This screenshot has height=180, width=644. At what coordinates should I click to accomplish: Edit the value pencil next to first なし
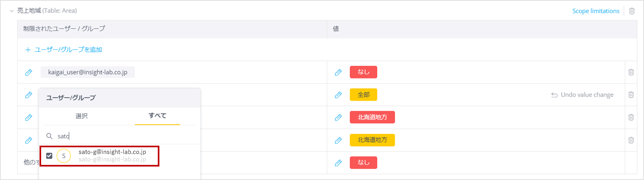pos(338,73)
